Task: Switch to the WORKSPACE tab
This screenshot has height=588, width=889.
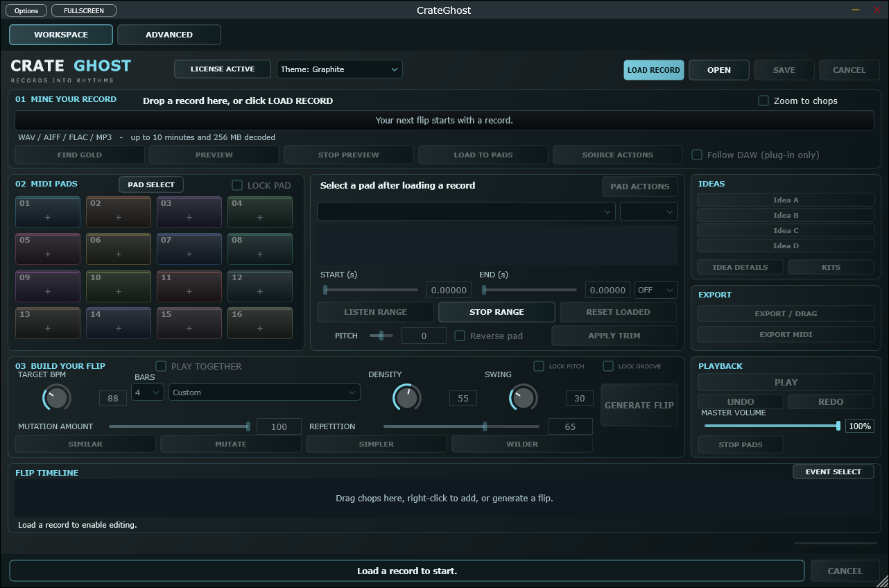Action: (61, 35)
